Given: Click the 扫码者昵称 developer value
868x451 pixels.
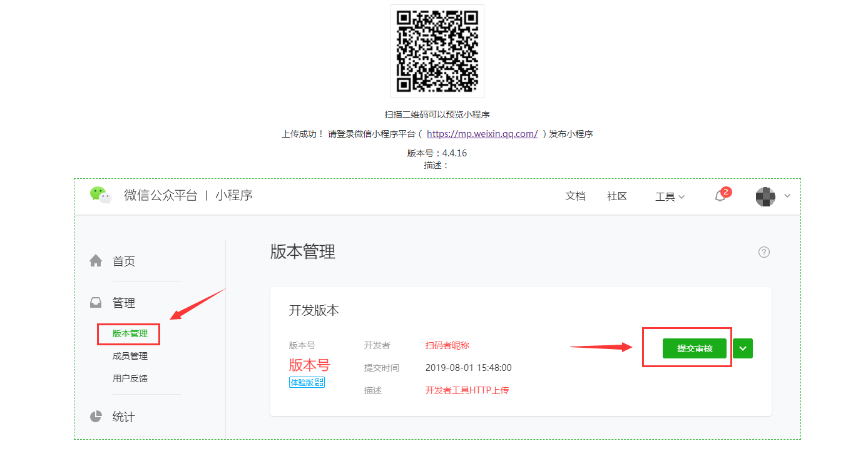Looking at the screenshot, I should click(x=447, y=345).
